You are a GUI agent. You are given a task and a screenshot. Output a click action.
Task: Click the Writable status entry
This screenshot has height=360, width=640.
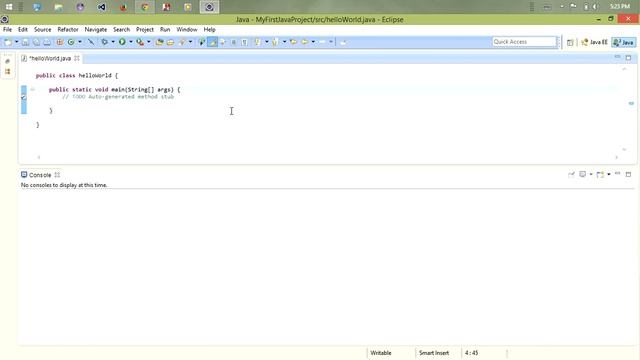381,353
